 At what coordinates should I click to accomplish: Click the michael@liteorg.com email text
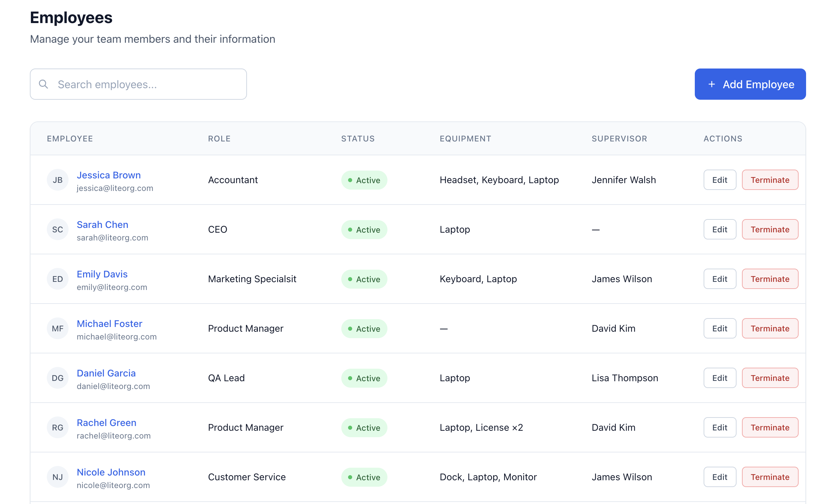(117, 337)
